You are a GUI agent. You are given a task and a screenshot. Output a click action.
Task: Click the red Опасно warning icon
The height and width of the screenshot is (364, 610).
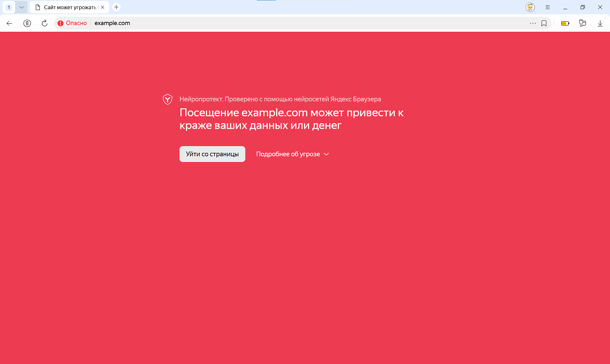click(61, 23)
